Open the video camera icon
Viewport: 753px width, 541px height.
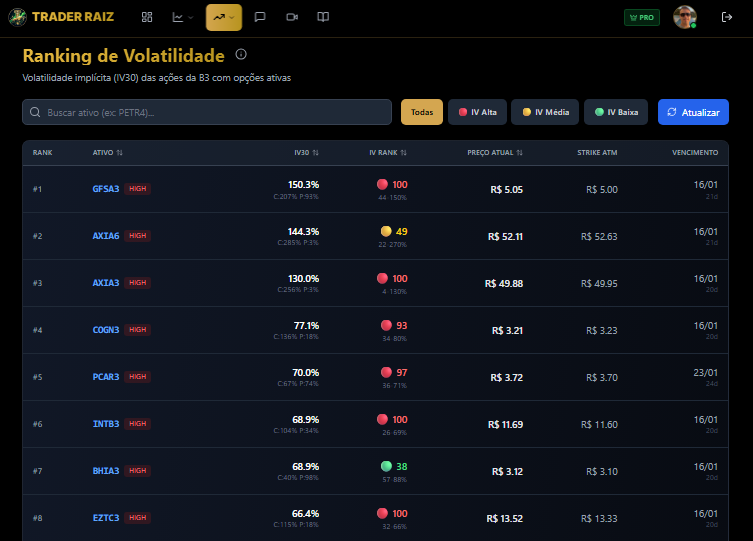pos(292,17)
